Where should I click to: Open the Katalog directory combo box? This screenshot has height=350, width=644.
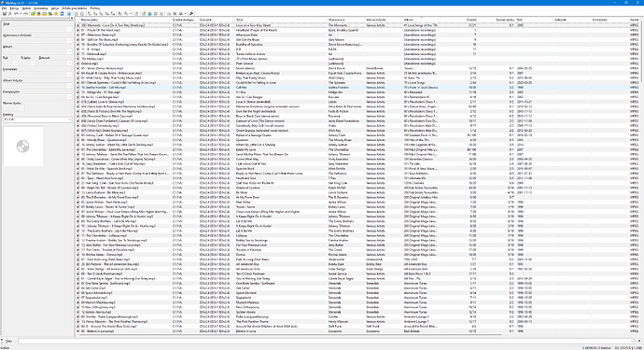click(37, 119)
